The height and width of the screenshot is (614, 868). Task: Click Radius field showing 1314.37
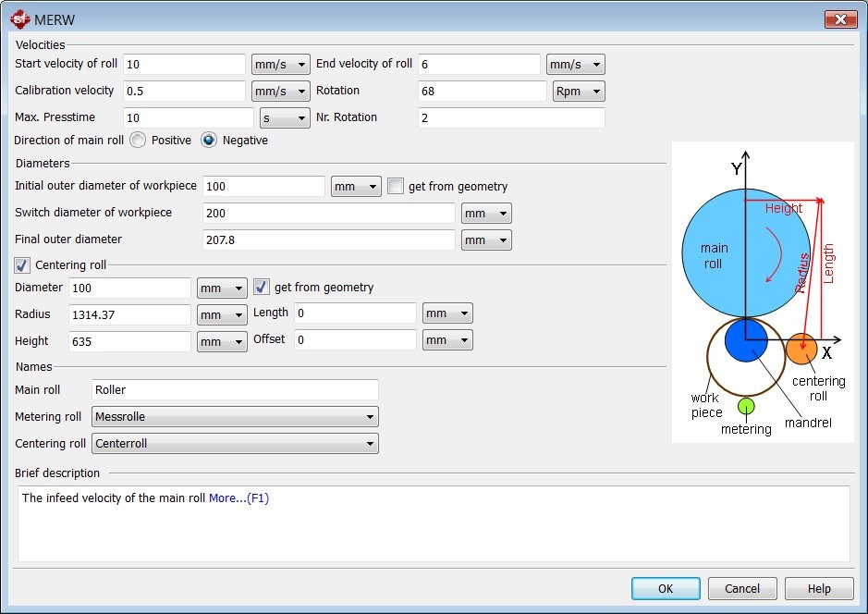coord(129,315)
